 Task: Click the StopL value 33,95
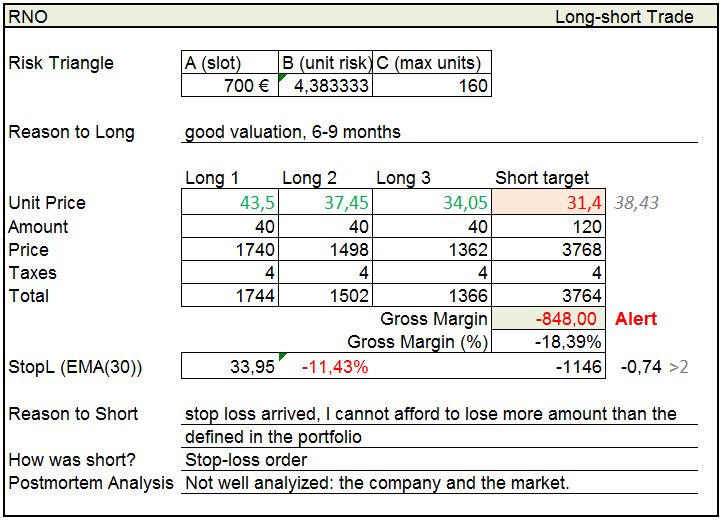[x=229, y=367]
